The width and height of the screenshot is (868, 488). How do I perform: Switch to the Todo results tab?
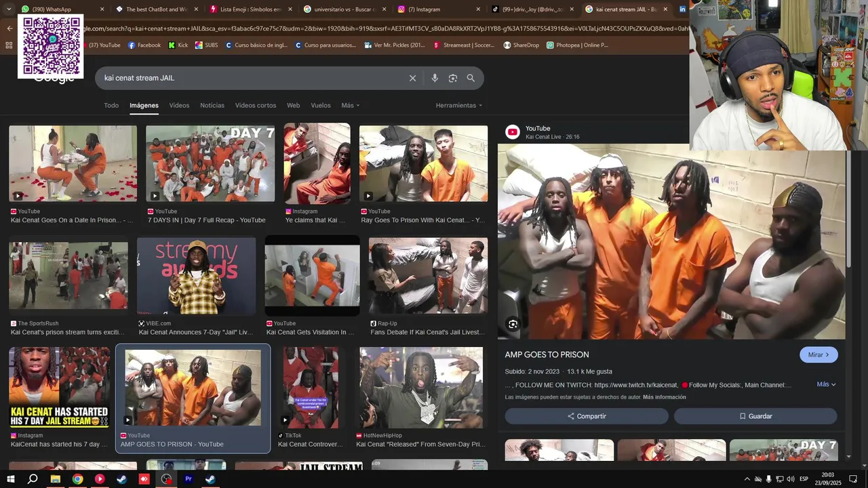pyautogui.click(x=111, y=106)
